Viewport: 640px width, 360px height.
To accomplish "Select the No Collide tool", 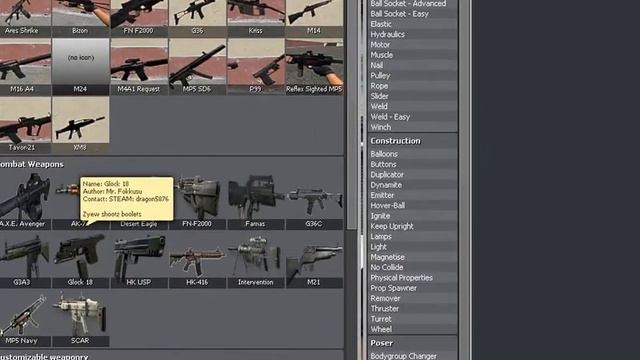I will click(412, 267).
